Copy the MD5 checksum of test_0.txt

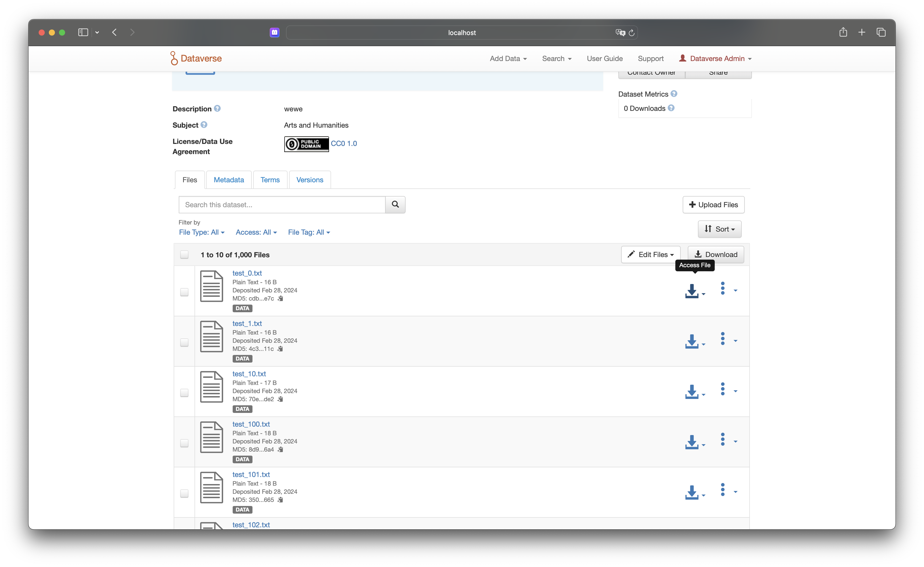280,299
